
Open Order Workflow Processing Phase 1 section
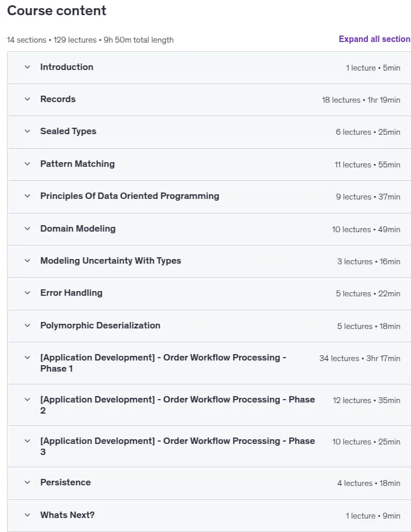click(x=163, y=363)
